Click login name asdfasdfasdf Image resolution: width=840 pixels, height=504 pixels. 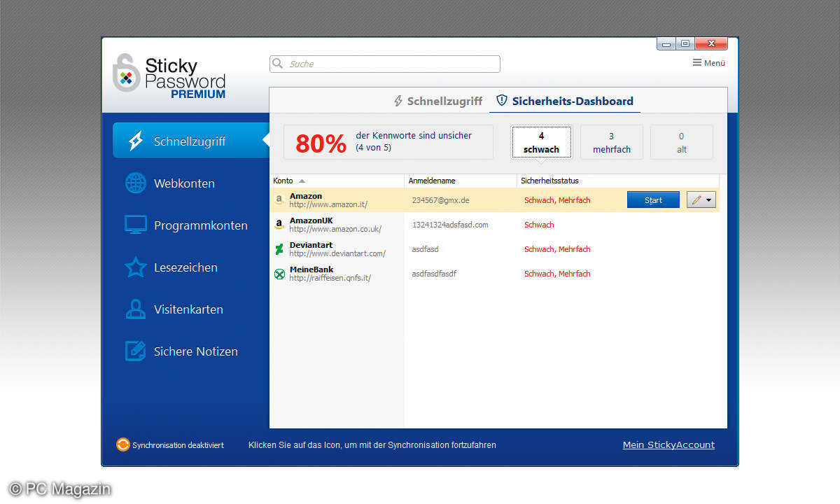click(x=434, y=274)
